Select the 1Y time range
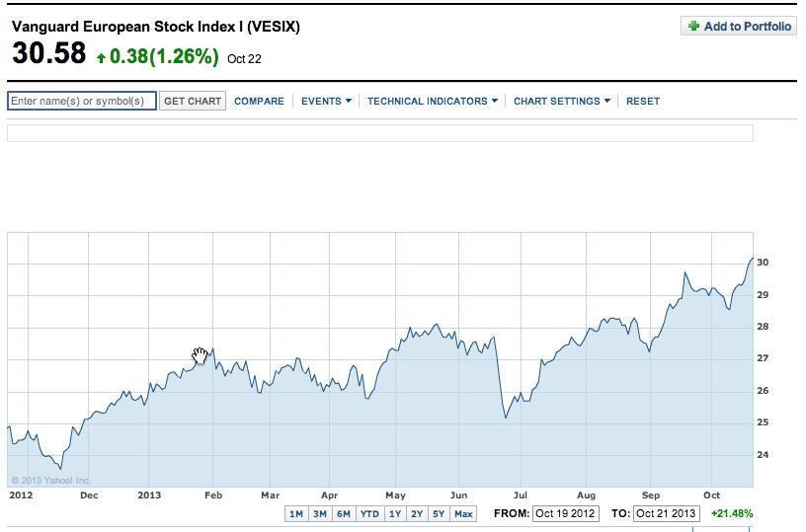 tap(395, 513)
